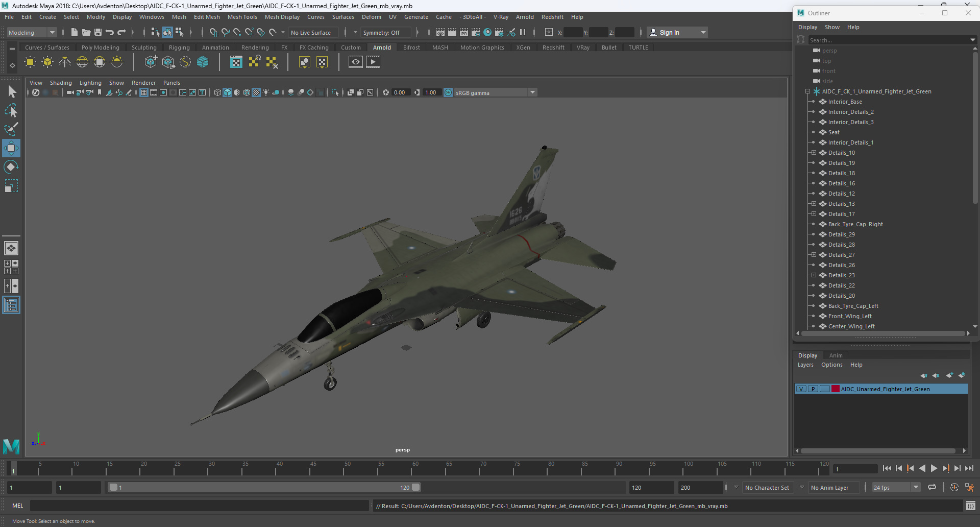This screenshot has width=980, height=527.
Task: Open the Script Editor icon
Action: (970, 506)
